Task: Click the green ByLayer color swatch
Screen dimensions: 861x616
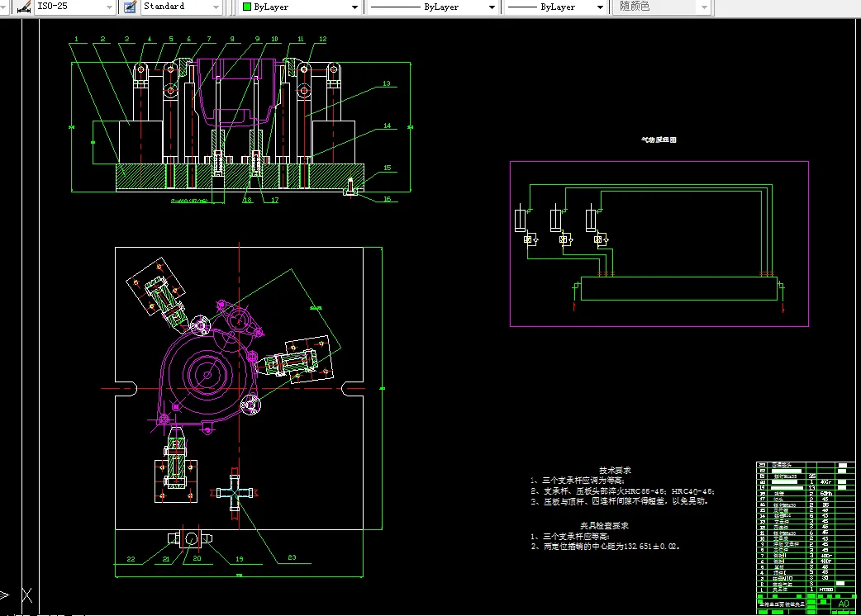Action: pyautogui.click(x=247, y=7)
